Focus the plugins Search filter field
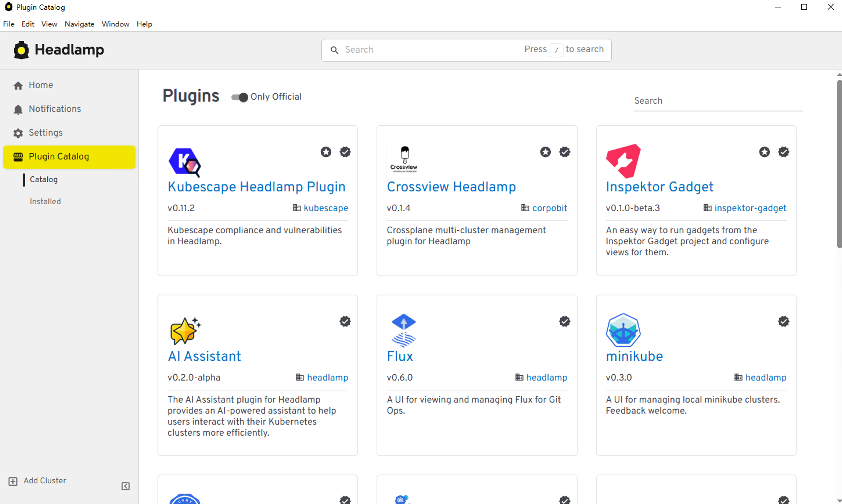The height and width of the screenshot is (504, 842). pos(718,101)
